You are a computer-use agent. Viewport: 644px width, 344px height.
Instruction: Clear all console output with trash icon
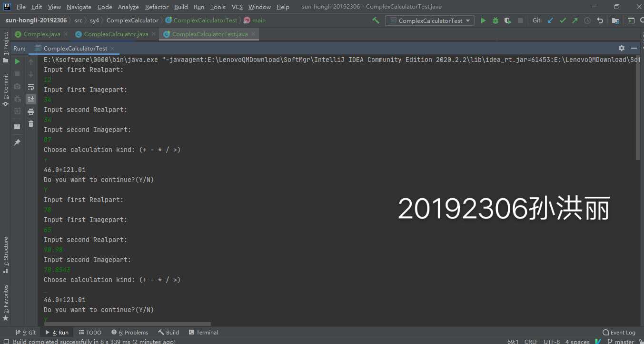[x=31, y=124]
